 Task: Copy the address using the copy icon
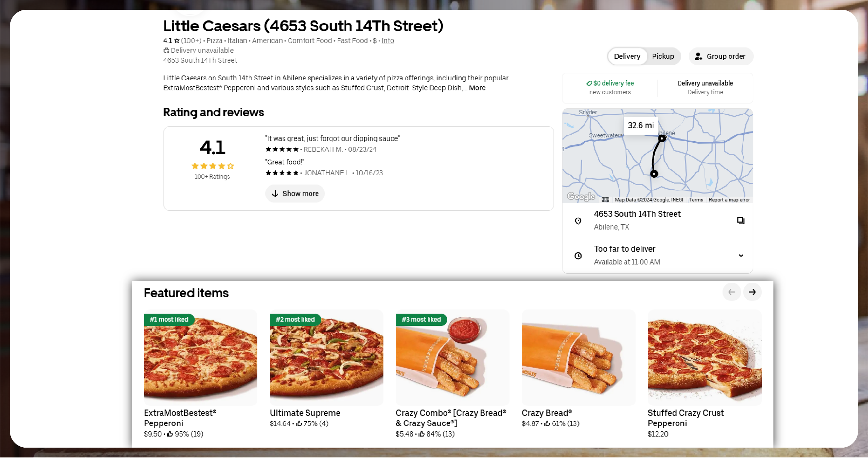[741, 221]
